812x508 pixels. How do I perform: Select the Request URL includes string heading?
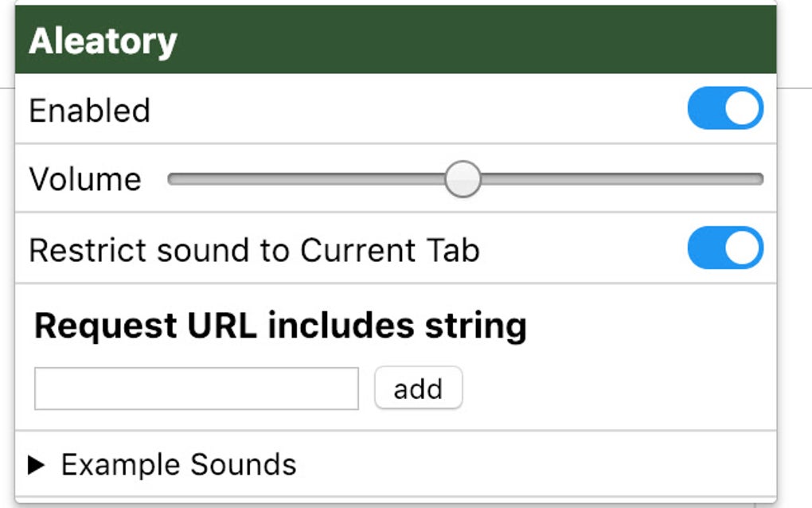point(280,324)
